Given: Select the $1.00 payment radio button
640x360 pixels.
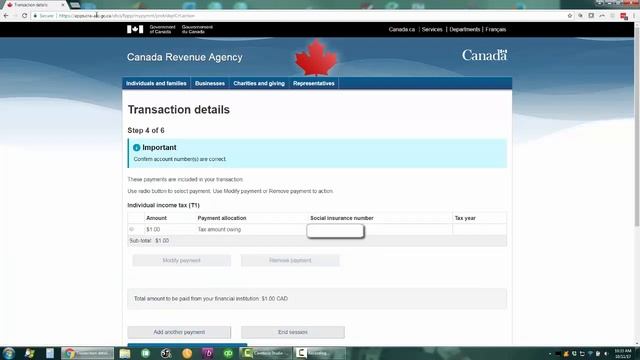Looking at the screenshot, I should (131, 229).
